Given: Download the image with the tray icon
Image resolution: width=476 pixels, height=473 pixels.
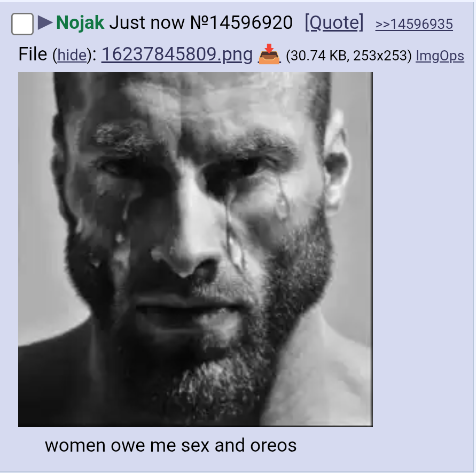Looking at the screenshot, I should (x=269, y=54).
